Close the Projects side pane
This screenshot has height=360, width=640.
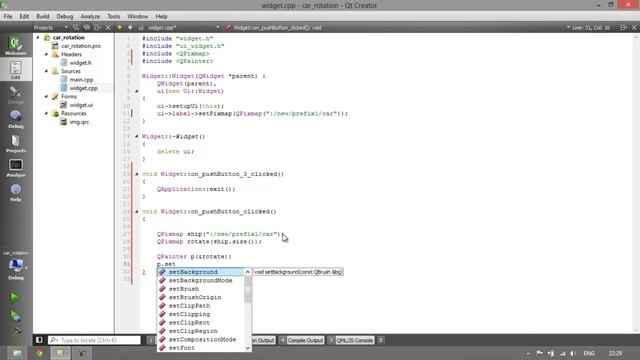coord(108,27)
